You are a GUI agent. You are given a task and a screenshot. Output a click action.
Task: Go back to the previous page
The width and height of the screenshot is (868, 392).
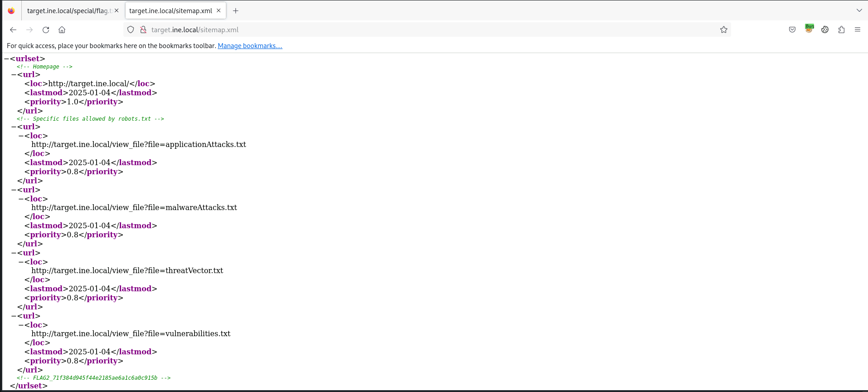tap(13, 29)
